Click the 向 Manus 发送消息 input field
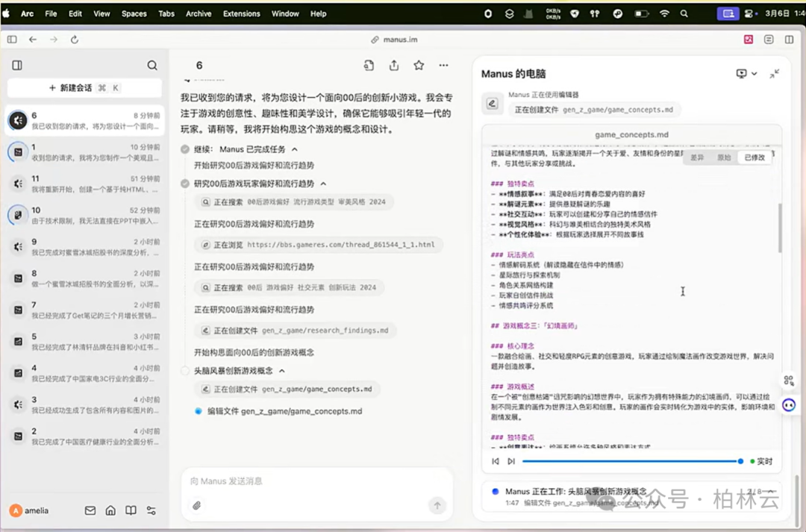 point(316,481)
